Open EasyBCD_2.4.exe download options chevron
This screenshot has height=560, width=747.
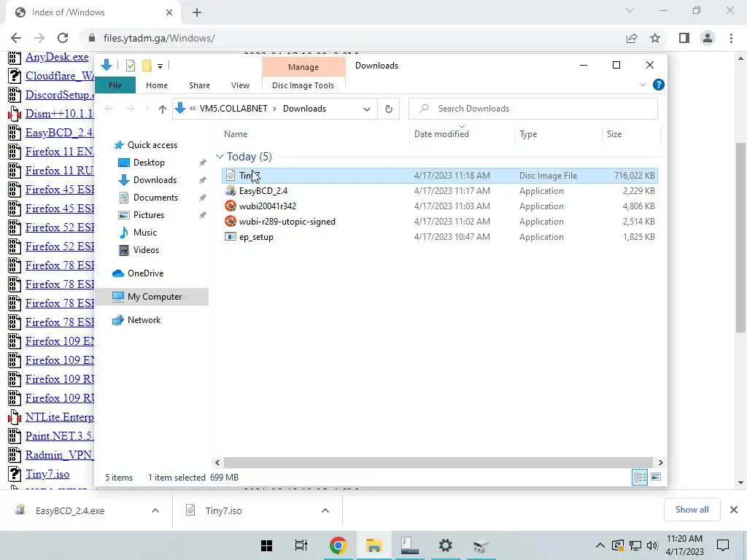tap(155, 510)
